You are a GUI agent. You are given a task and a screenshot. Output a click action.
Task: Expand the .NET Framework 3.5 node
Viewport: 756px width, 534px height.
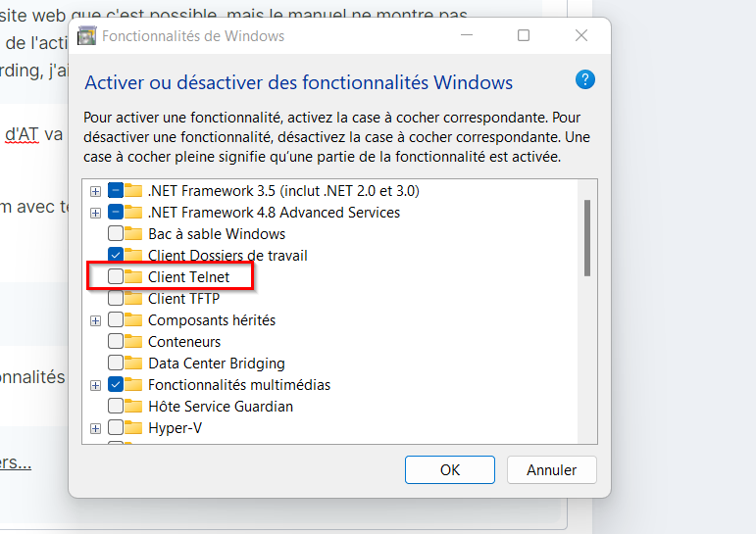point(95,191)
